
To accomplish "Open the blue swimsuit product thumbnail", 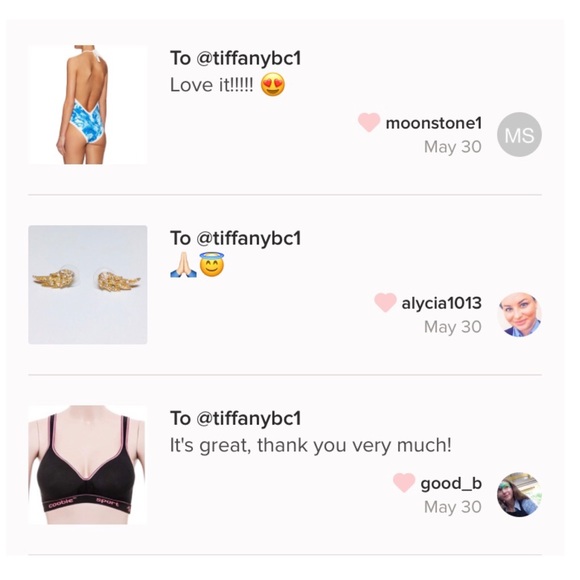I will 88,105.
